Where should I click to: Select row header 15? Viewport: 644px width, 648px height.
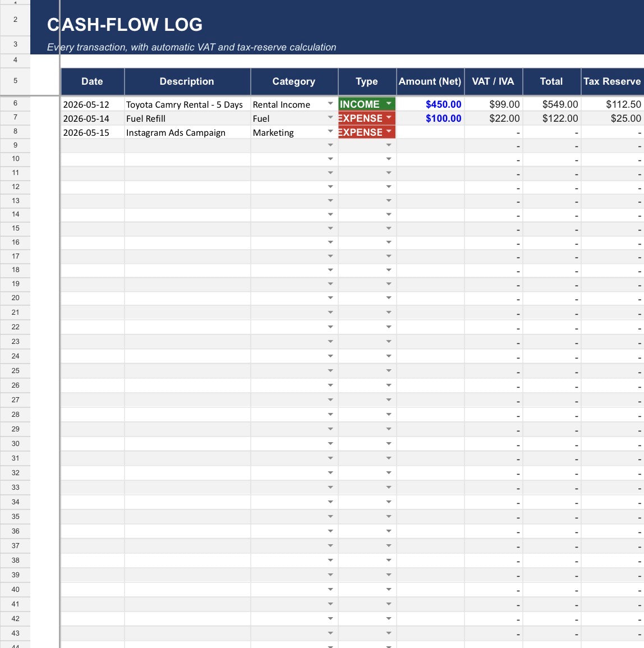[x=15, y=228]
